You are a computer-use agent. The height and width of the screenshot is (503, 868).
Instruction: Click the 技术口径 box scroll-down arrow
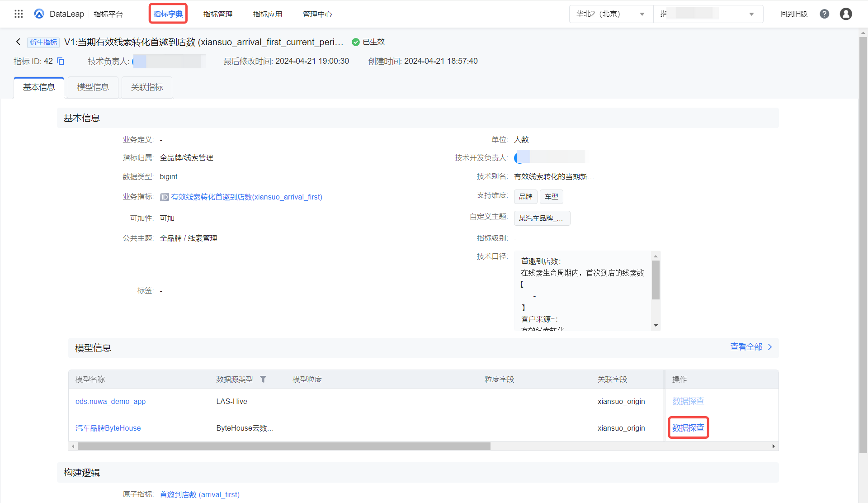[x=656, y=326]
